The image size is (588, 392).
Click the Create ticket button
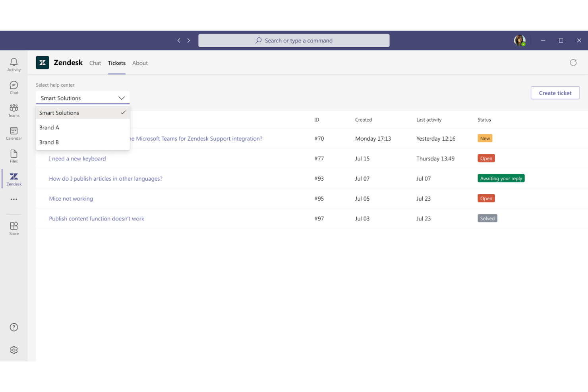pos(555,93)
